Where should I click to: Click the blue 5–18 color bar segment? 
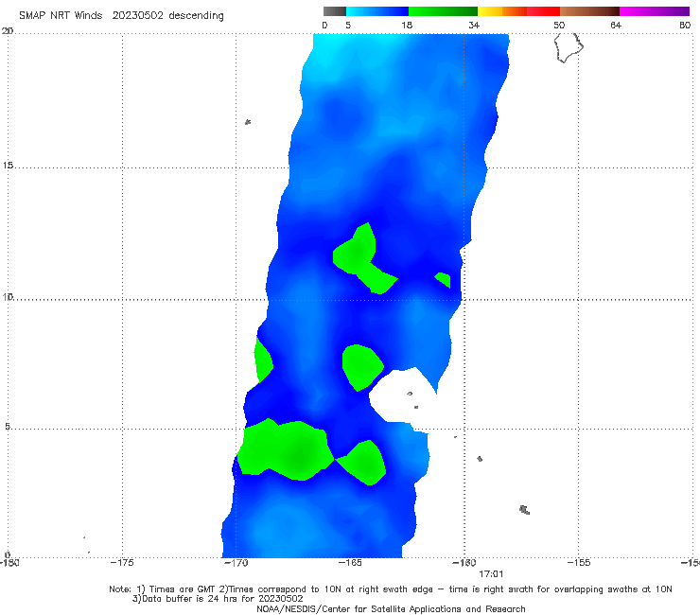click(377, 11)
